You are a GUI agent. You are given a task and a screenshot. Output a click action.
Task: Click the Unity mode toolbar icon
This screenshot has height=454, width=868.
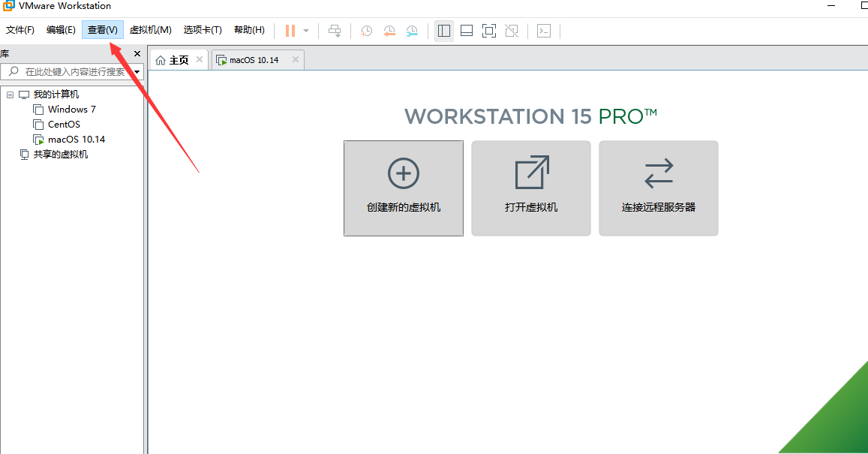click(512, 31)
